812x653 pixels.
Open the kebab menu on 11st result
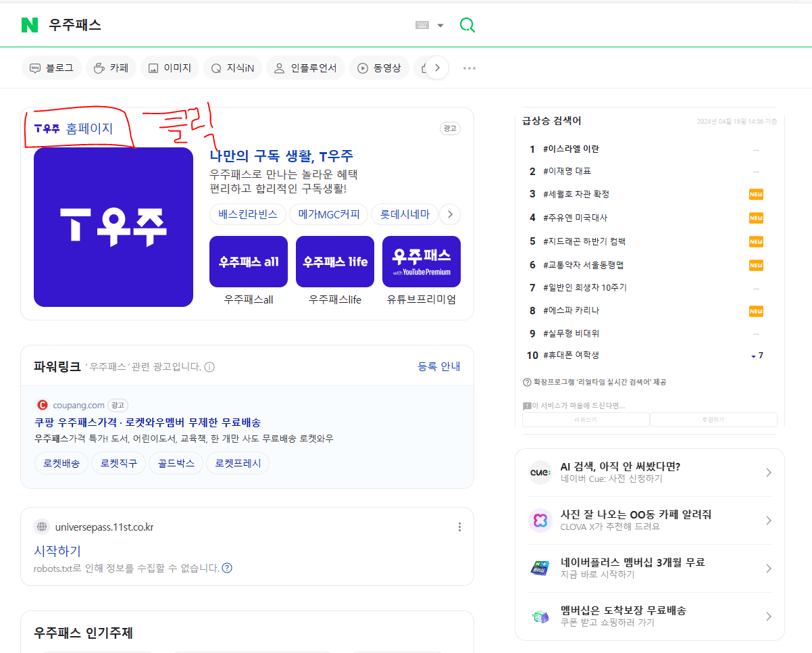[459, 527]
